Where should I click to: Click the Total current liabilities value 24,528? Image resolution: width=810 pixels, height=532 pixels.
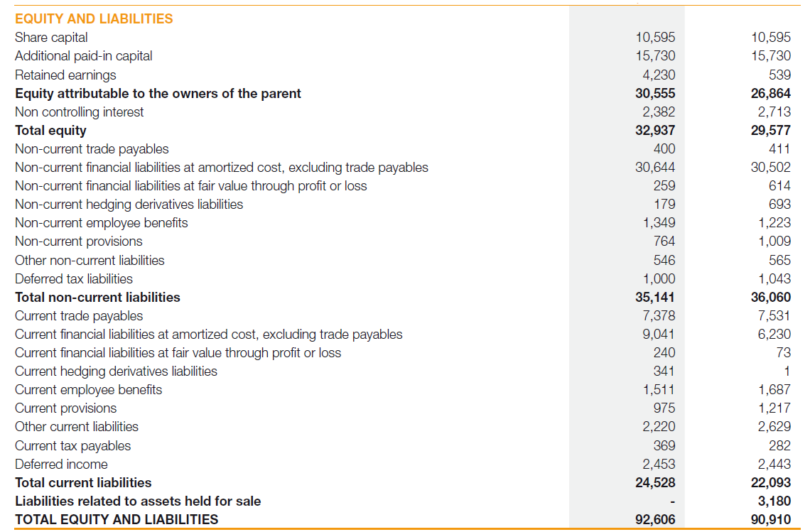click(x=655, y=483)
